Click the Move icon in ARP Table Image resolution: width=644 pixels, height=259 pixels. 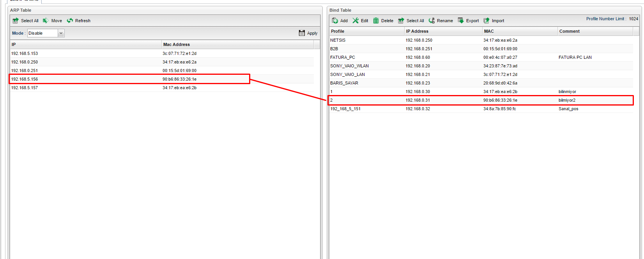(46, 21)
